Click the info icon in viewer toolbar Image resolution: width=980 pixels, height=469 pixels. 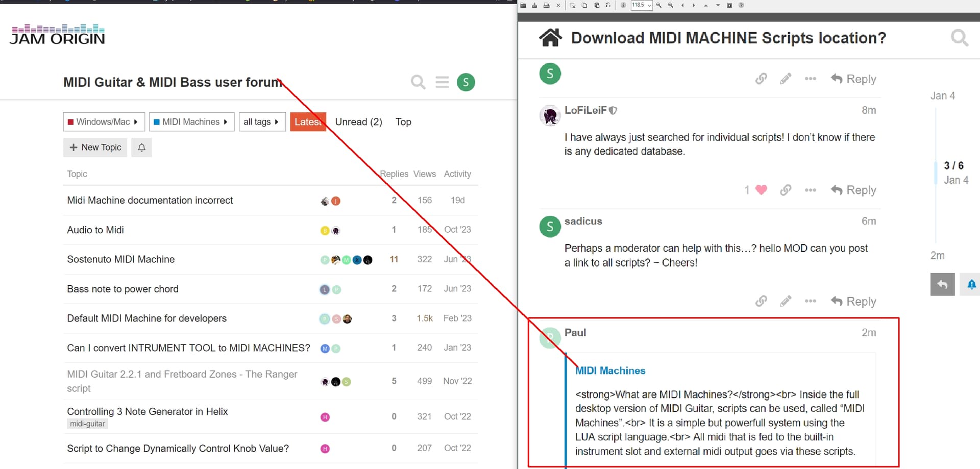pos(623,5)
